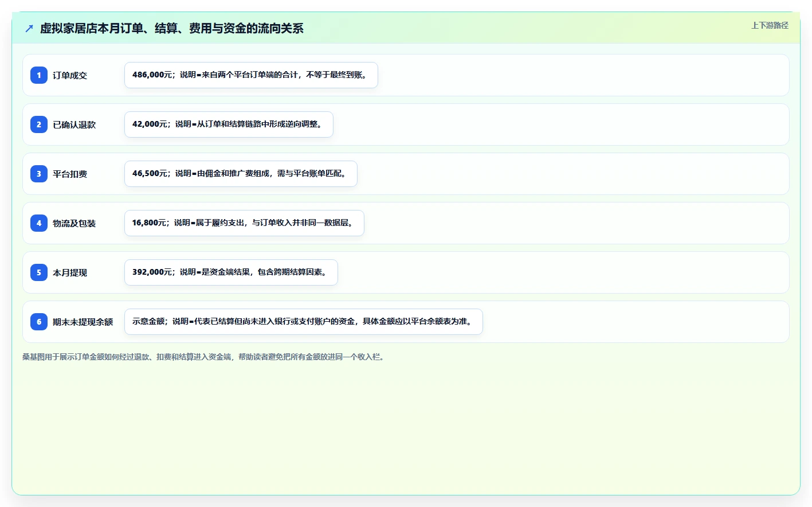Select the 本月提现 label
812x507 pixels.
[70, 272]
